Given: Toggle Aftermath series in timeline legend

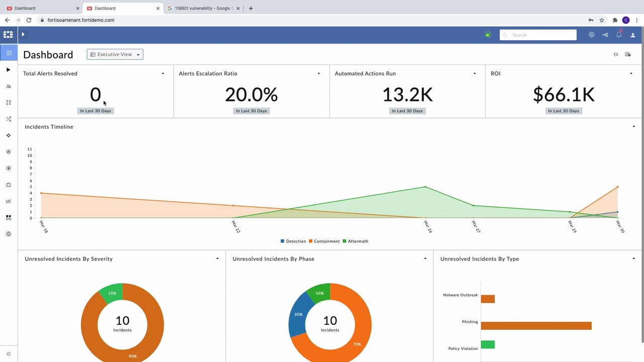Looking at the screenshot, I should [356, 241].
